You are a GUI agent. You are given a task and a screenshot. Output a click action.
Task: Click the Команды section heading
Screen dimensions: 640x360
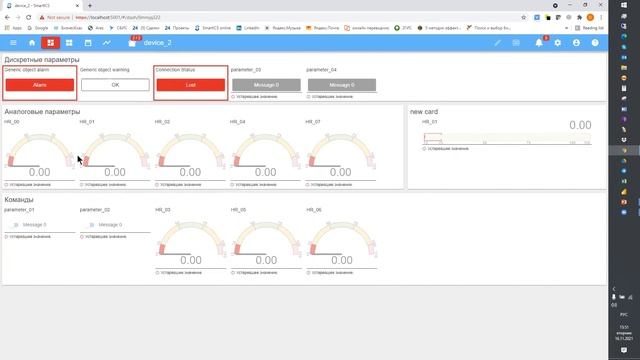(x=19, y=200)
